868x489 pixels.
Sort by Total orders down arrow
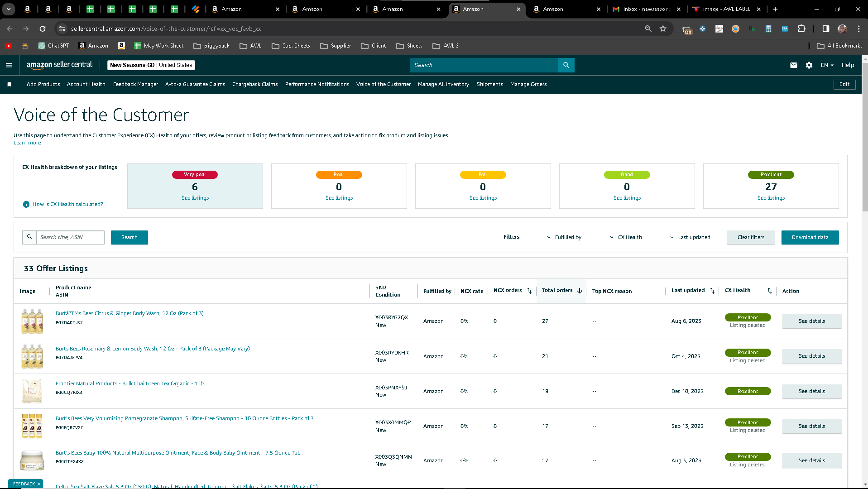pos(580,291)
